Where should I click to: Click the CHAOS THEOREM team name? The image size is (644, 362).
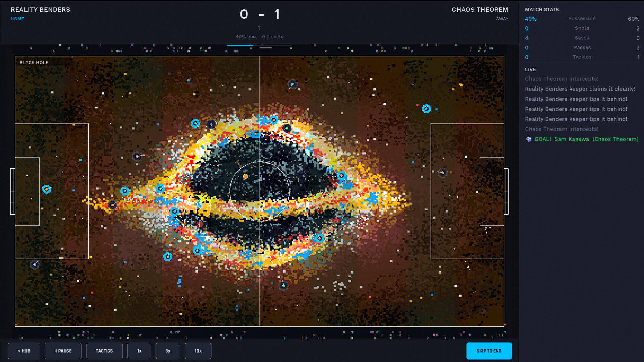[x=480, y=10]
